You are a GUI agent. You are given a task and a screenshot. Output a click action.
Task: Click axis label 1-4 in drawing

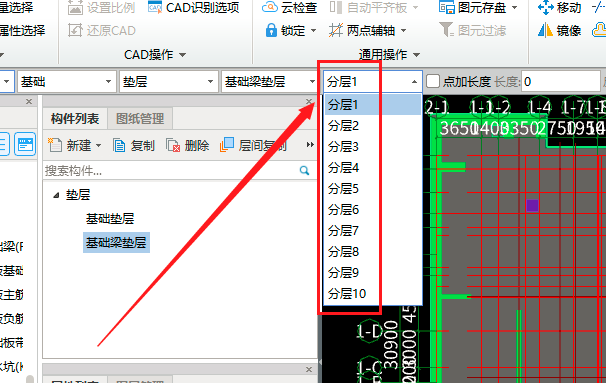click(540, 107)
